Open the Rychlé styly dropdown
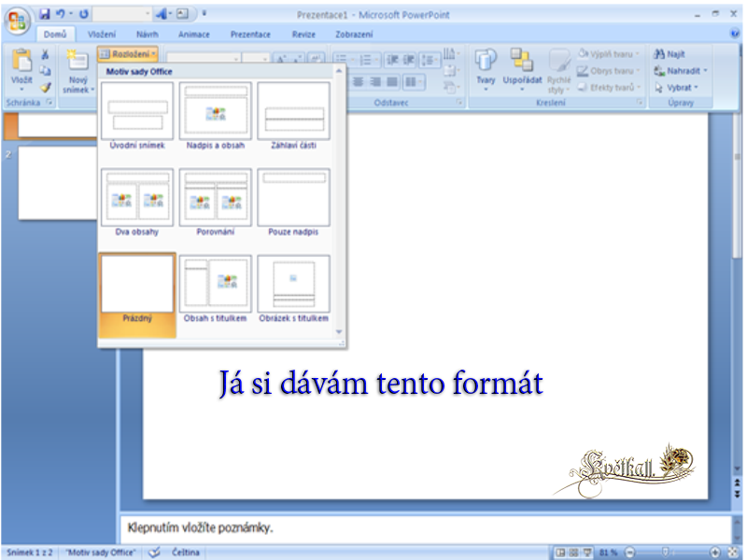This screenshot has height=560, width=747. click(558, 72)
